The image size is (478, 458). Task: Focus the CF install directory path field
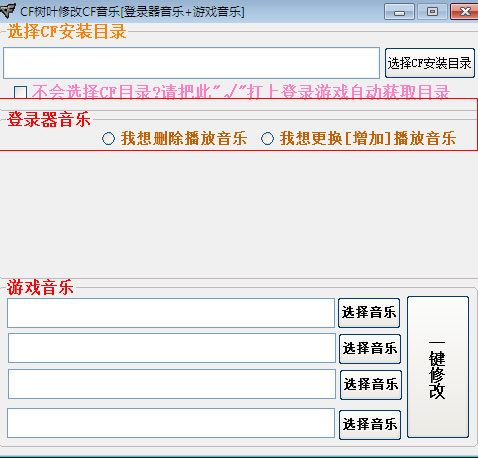[x=191, y=63]
